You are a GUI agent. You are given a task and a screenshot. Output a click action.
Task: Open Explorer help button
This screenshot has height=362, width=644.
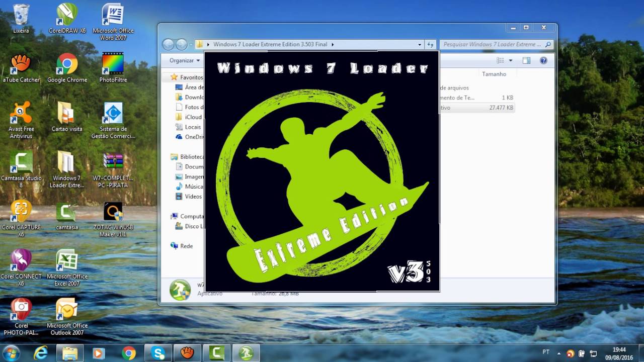click(x=543, y=60)
